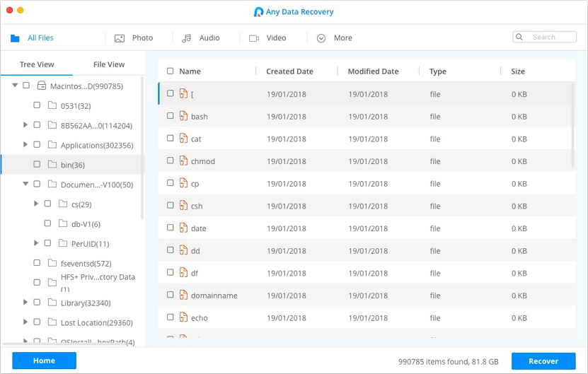Click the Audio music note icon
588x374 pixels.
(x=186, y=38)
